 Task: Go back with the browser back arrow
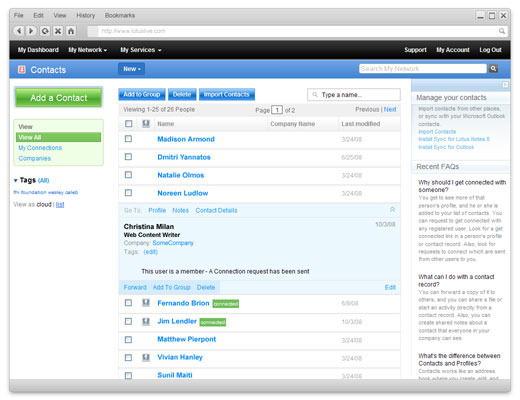tap(19, 31)
